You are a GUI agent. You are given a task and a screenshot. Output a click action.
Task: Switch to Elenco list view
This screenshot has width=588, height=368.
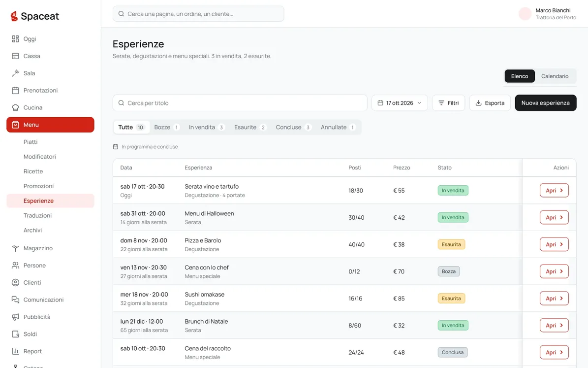520,76
